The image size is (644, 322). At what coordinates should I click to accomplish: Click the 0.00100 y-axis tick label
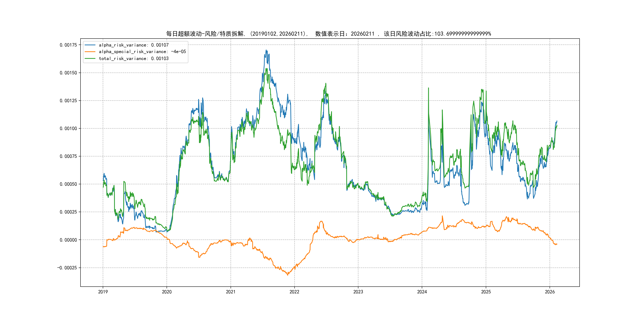[x=68, y=128]
